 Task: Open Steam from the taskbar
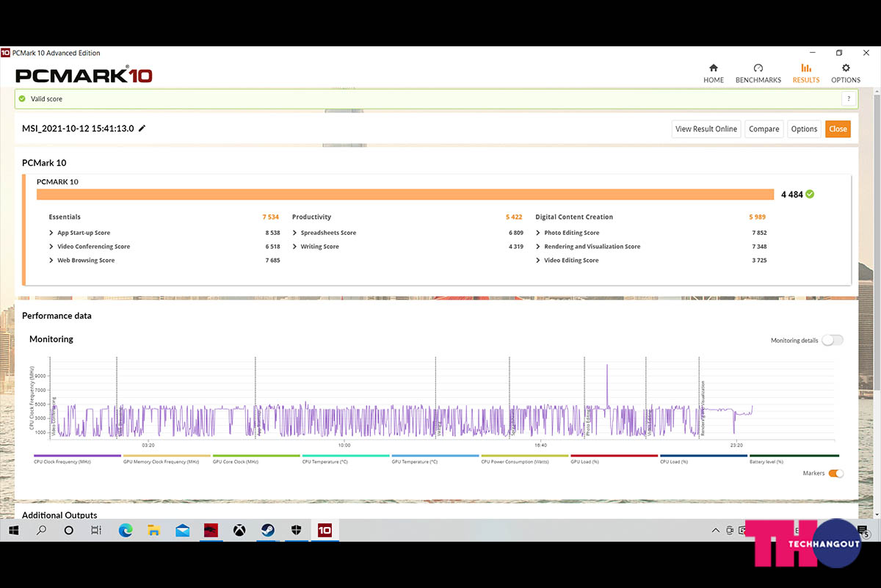pos(267,530)
